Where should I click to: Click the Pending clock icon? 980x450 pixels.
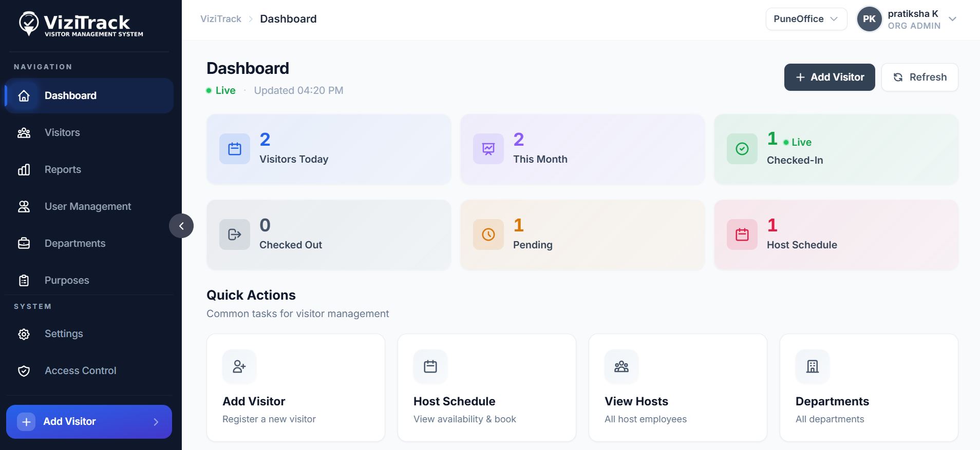coord(488,234)
